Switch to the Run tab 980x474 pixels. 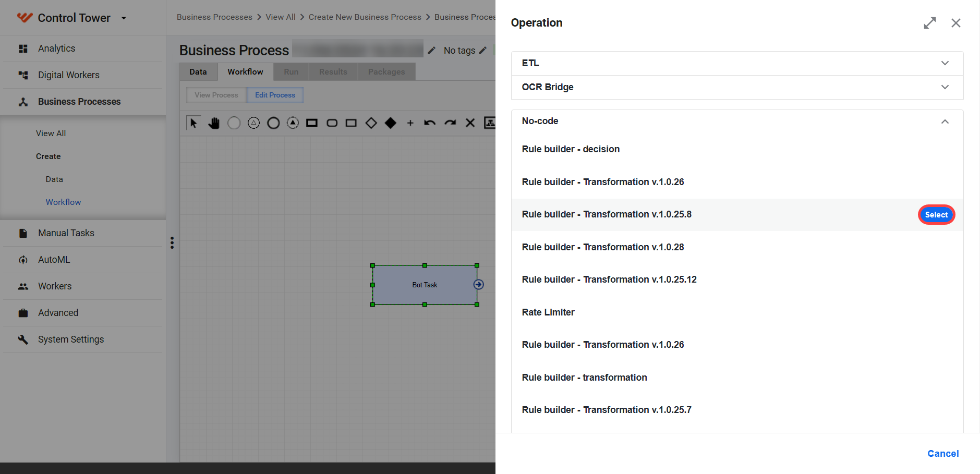[292, 72]
